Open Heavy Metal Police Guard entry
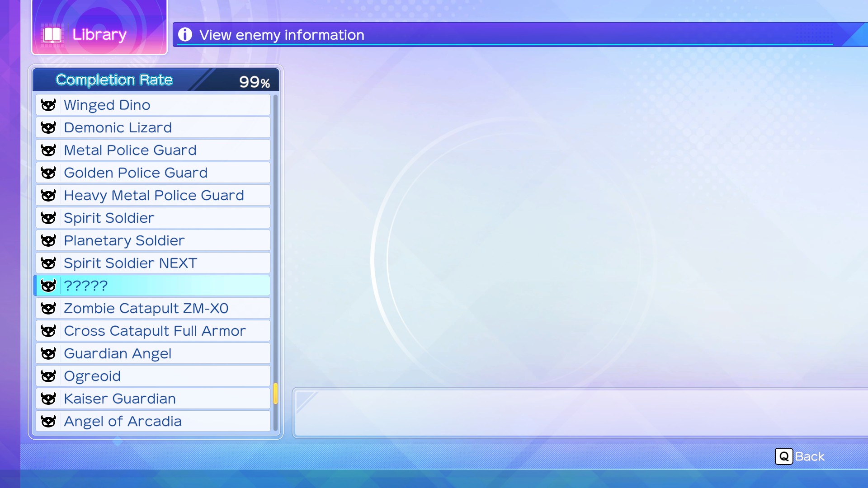 tap(153, 195)
